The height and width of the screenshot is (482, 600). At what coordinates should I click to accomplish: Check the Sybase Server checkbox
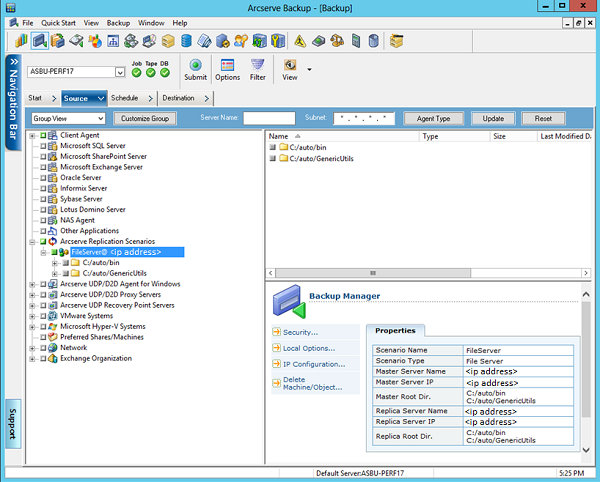click(43, 199)
